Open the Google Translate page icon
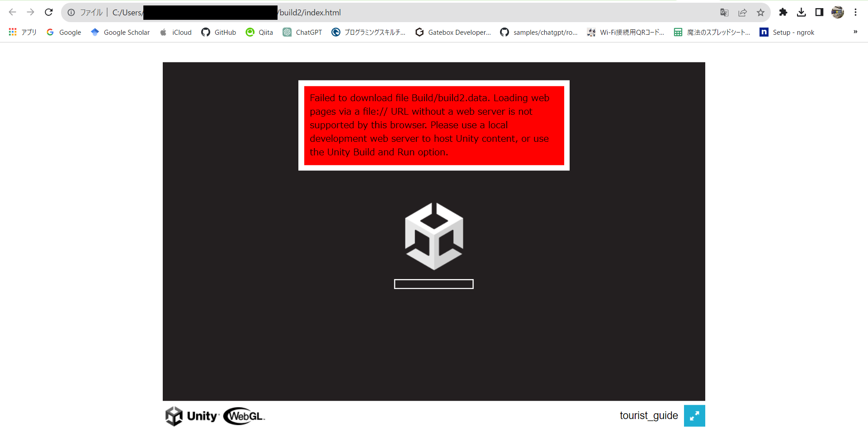Viewport: 868px width, 443px height. pyautogui.click(x=724, y=12)
